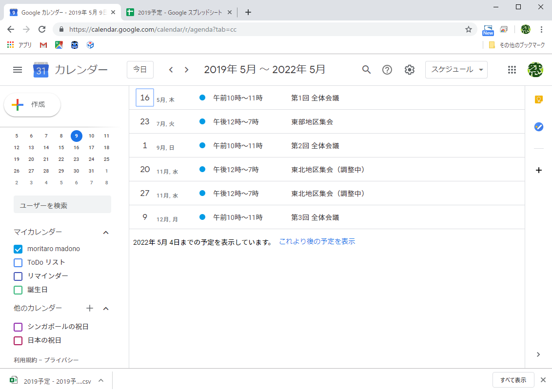This screenshot has height=392, width=552.
Task: Open the main menu hamburger icon
Action: tap(18, 70)
